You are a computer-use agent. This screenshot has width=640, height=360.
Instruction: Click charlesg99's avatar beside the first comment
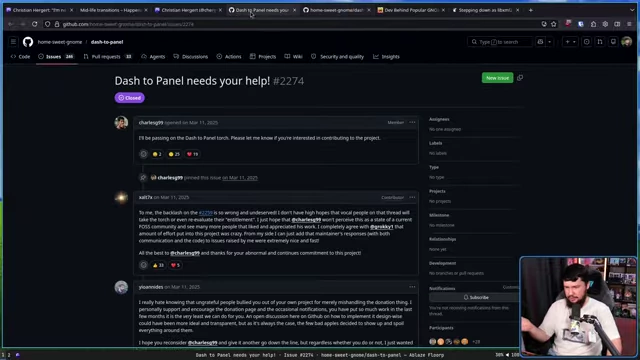pyautogui.click(x=121, y=122)
